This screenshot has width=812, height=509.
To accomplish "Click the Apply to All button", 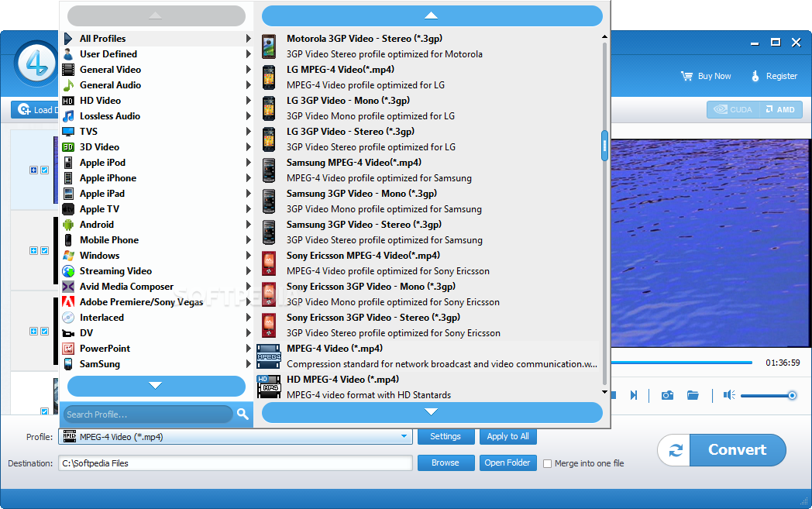I will (x=508, y=436).
